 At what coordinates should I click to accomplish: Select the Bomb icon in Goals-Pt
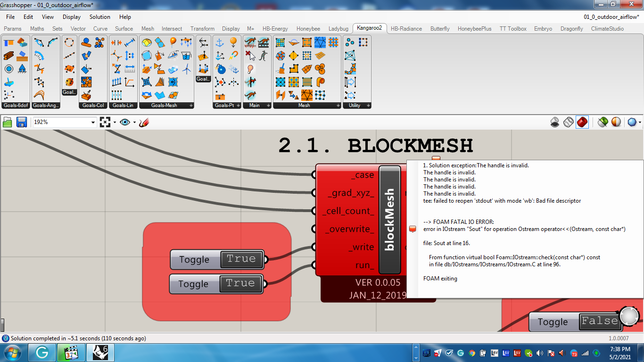[x=220, y=69]
